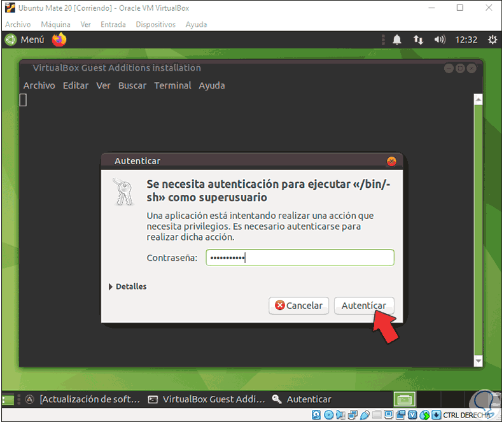Click the audio status icon in the VirtualBox bar
504x422 pixels.
tap(340, 415)
